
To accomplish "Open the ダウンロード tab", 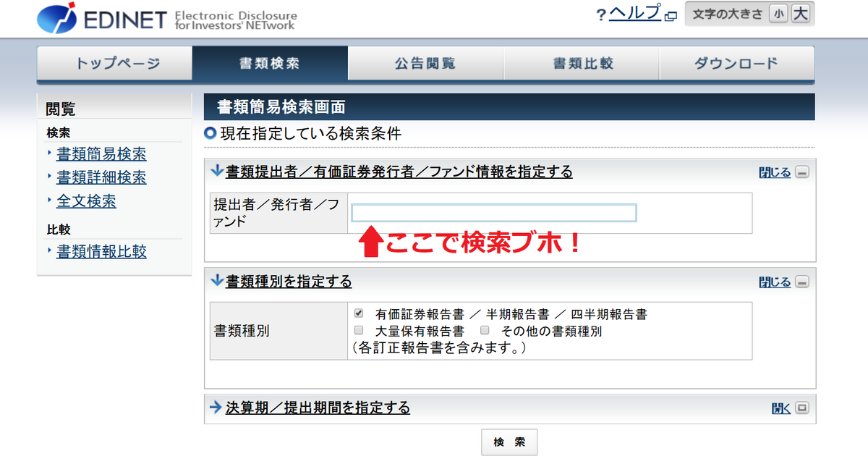I will [736, 63].
